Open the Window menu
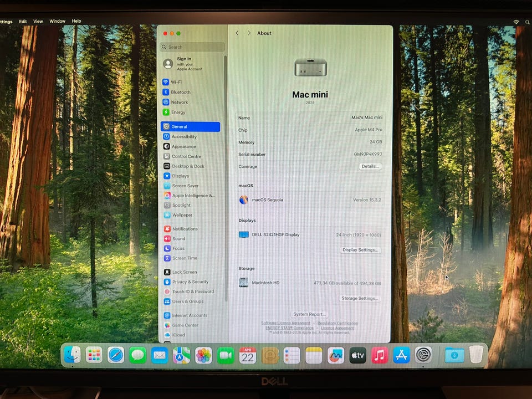The image size is (532, 399). click(57, 21)
